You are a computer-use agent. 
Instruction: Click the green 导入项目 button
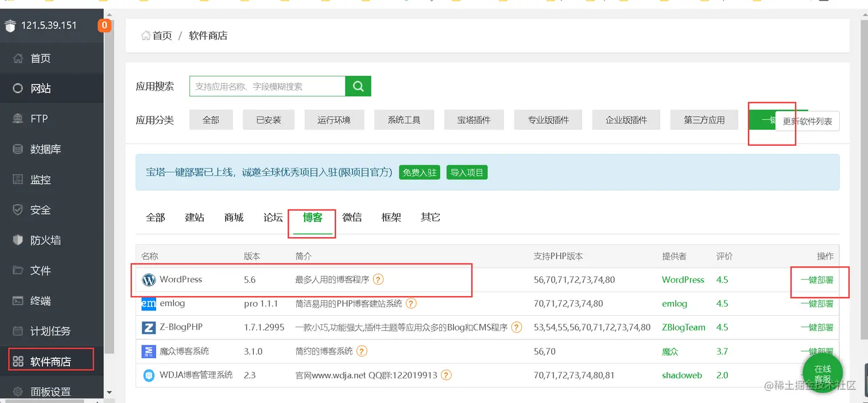[x=467, y=172]
